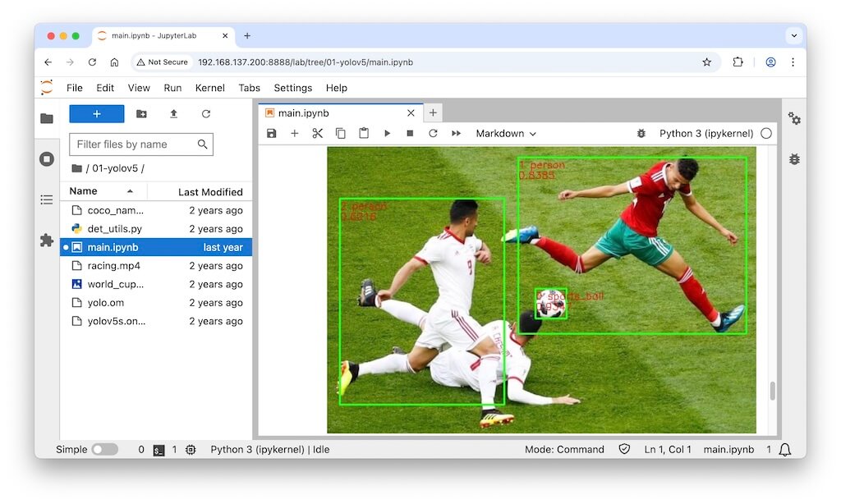Viewport: 841px width, 504px height.
Task: Save the notebook with the disk icon
Action: coord(272,133)
